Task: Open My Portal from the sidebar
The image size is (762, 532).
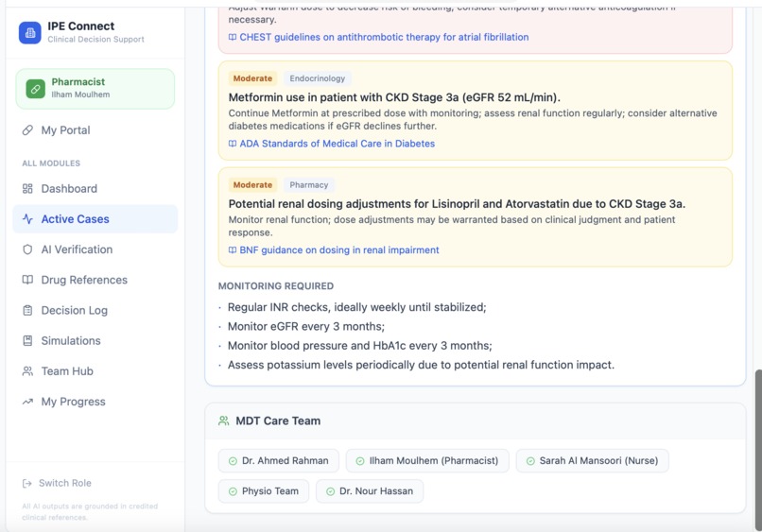Action: (95, 130)
